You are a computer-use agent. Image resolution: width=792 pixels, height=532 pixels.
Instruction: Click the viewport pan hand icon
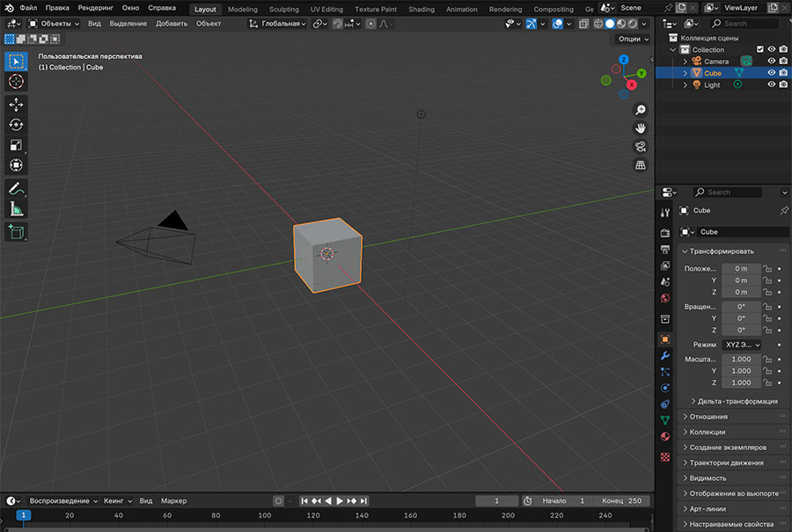click(x=640, y=128)
